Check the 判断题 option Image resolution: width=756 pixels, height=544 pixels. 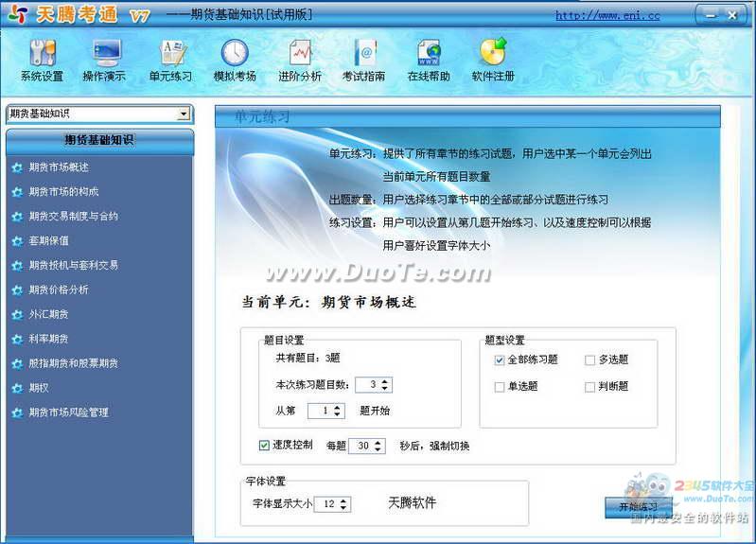(x=589, y=387)
